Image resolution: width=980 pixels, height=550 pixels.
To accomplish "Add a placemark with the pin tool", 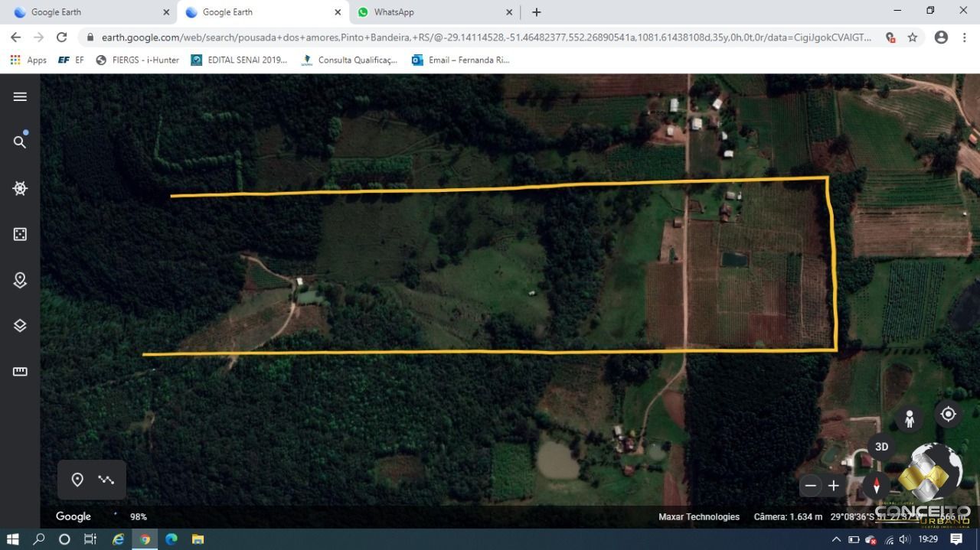I will pos(77,480).
